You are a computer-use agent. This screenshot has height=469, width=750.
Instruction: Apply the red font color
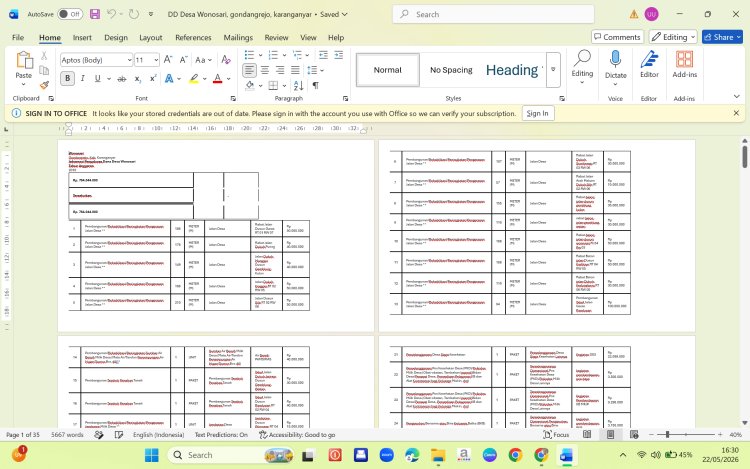(217, 78)
